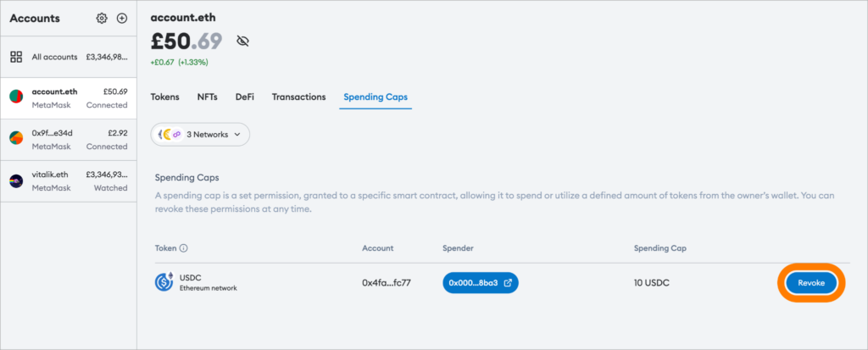Open accounts settings gear icon
This screenshot has width=868, height=350.
pos(102,18)
